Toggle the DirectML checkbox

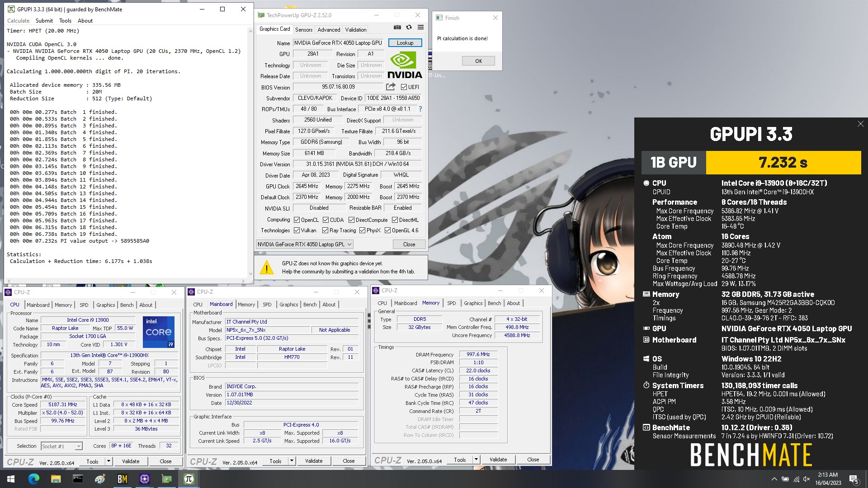395,220
